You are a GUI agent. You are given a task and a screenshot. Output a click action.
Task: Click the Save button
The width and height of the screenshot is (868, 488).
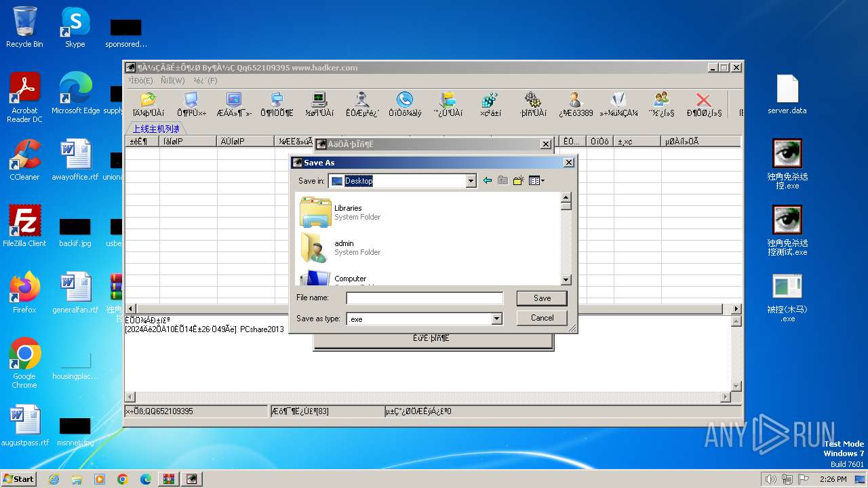[542, 298]
